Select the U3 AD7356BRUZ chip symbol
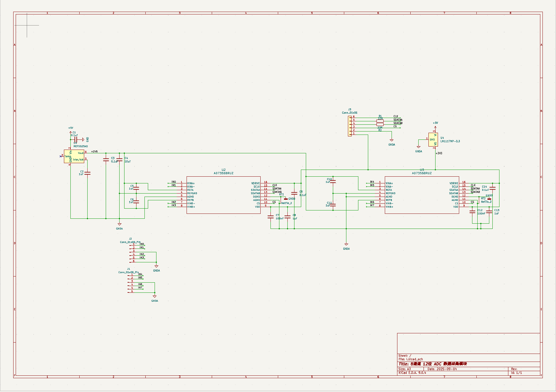This screenshot has height=392, width=556. [422, 195]
